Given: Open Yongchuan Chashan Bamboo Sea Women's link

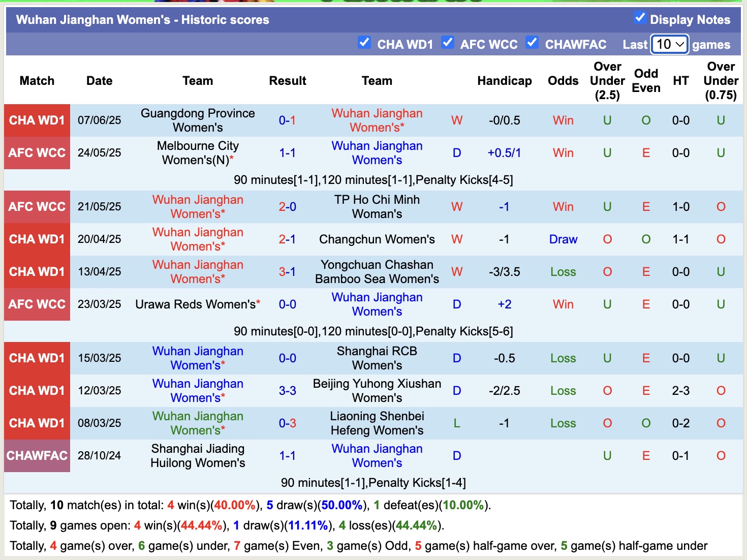Looking at the screenshot, I should pyautogui.click(x=377, y=272).
